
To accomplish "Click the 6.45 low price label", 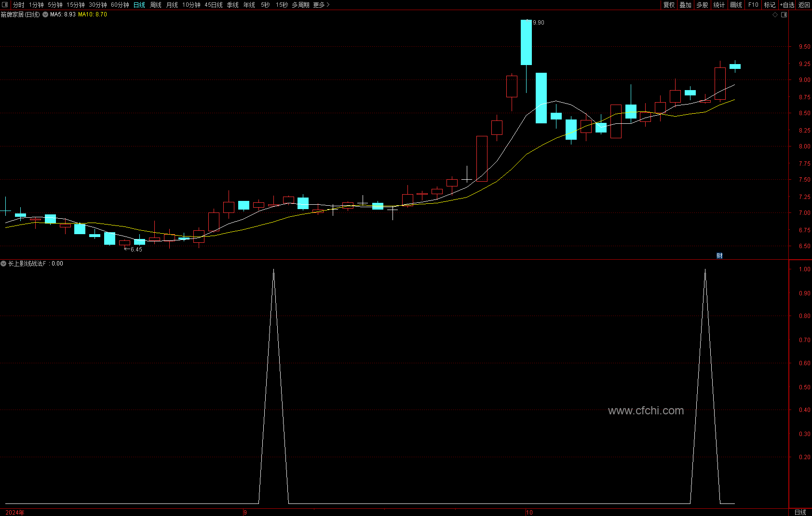I will 136,250.
